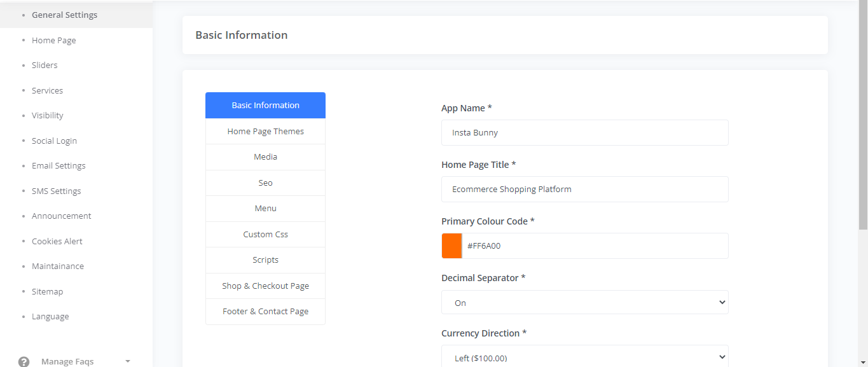Switch to Home Page Themes tab
868x367 pixels.
click(x=265, y=132)
